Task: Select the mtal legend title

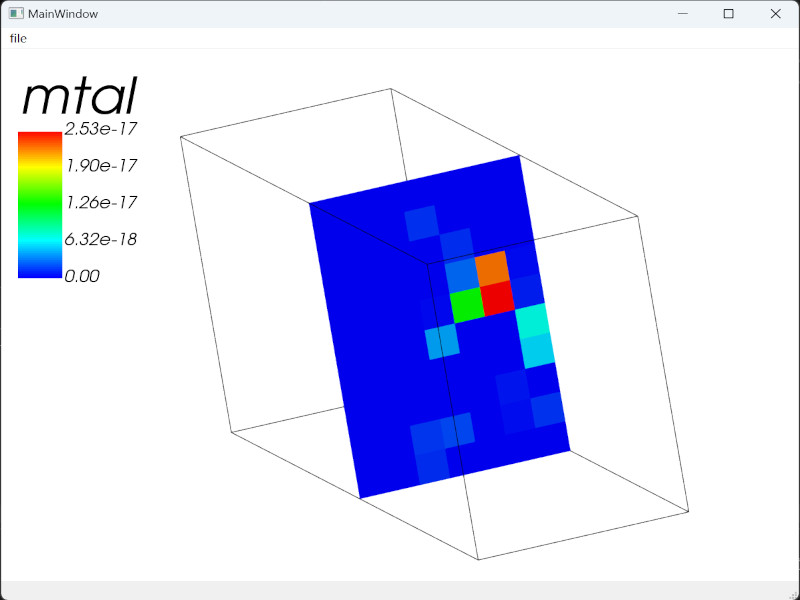Action: point(80,96)
